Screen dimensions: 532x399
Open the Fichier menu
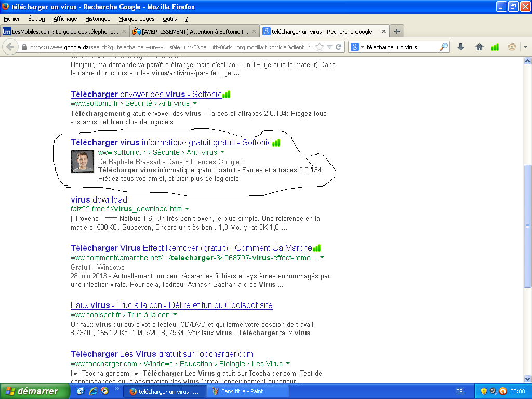[12, 19]
